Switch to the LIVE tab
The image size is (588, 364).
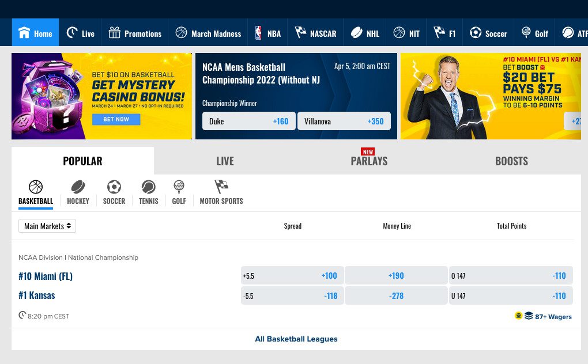[225, 161]
